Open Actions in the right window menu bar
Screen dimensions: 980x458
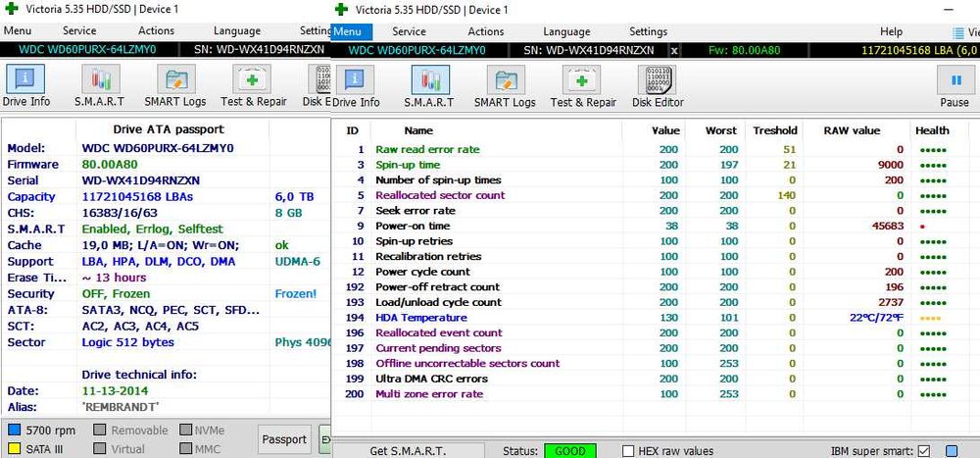pos(486,31)
